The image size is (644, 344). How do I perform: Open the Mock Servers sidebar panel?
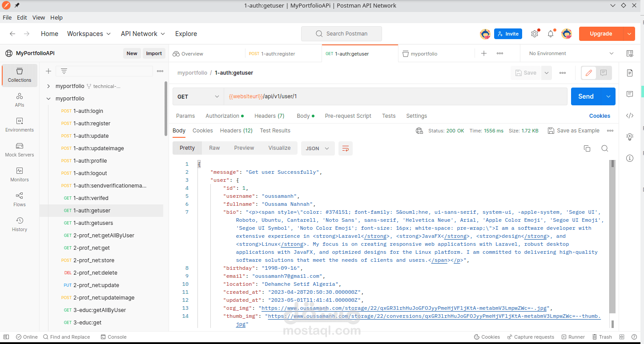coord(20,150)
